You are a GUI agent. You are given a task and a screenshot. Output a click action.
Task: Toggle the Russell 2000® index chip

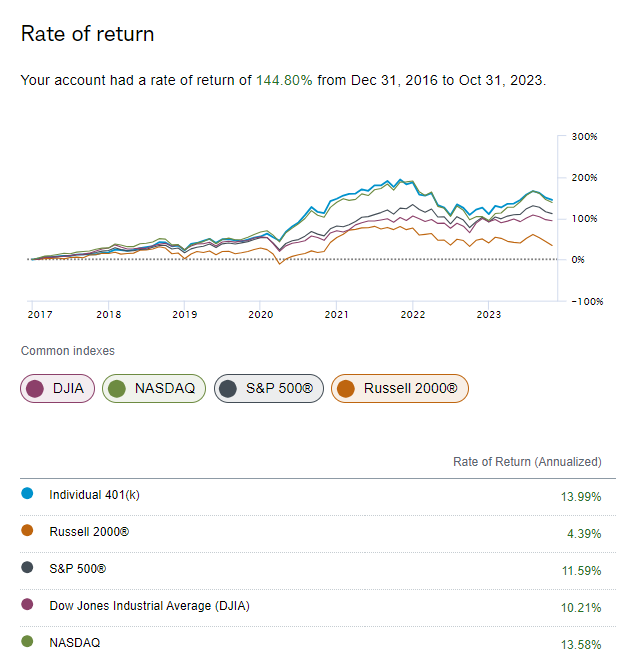click(x=400, y=389)
